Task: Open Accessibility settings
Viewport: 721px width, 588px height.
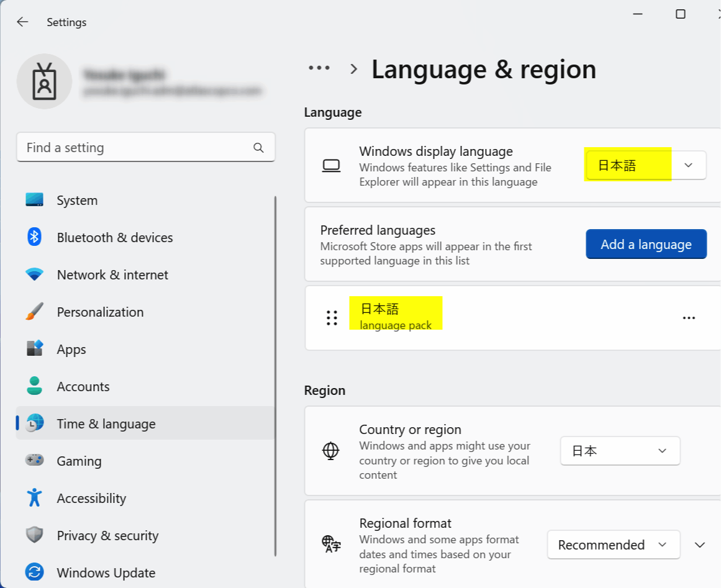Action: [x=145, y=498]
